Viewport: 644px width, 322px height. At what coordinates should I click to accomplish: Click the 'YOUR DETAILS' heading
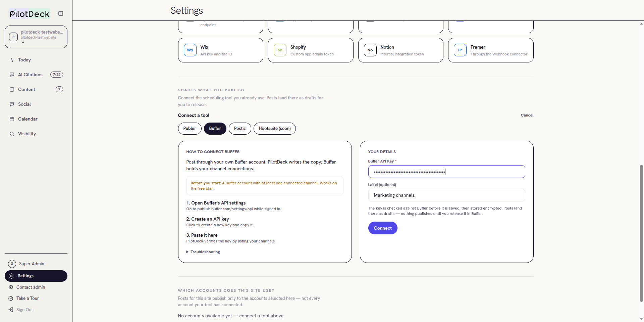click(x=382, y=152)
